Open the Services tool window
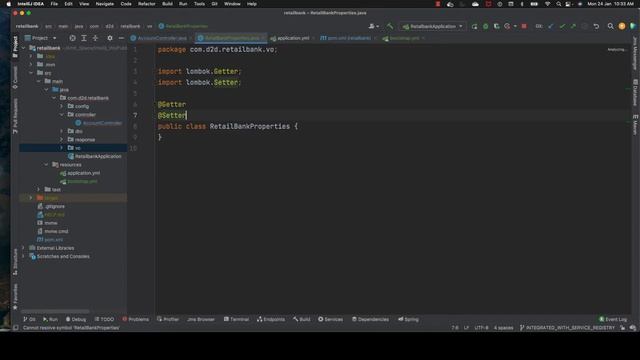This screenshot has height=360, width=640. 331,319
